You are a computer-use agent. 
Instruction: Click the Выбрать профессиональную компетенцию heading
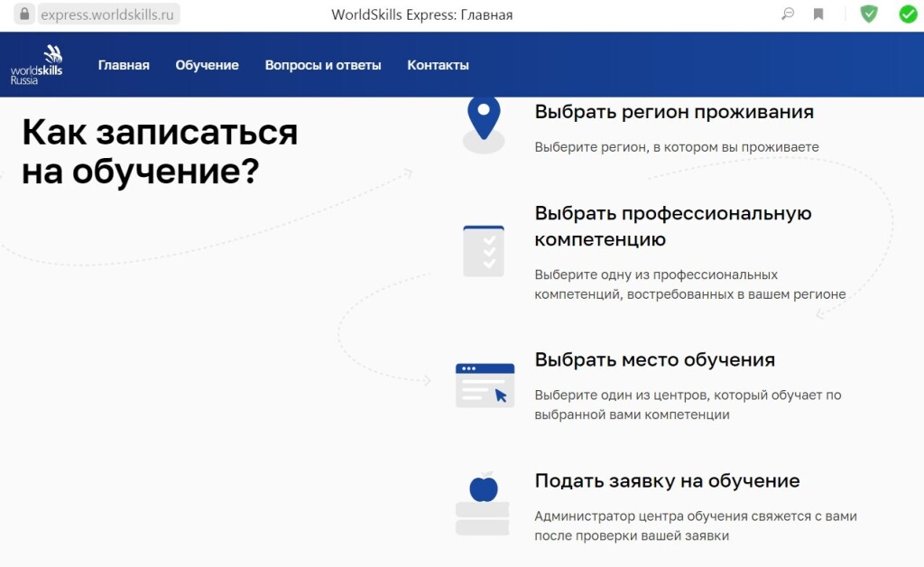[x=672, y=226]
